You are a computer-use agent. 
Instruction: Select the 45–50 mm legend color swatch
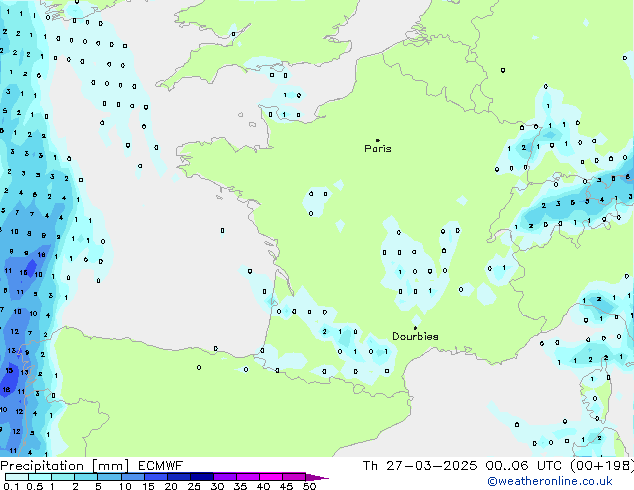point(294,477)
